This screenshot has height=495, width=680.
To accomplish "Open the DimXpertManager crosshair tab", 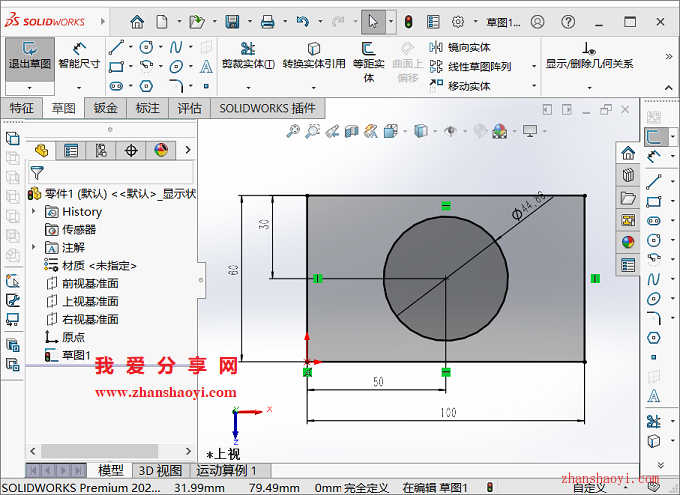I will pos(131,151).
